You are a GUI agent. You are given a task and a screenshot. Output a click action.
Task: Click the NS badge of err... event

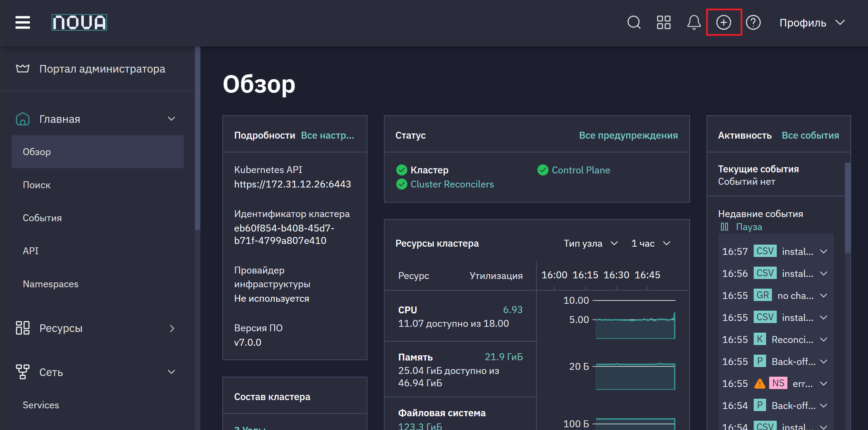pos(778,383)
